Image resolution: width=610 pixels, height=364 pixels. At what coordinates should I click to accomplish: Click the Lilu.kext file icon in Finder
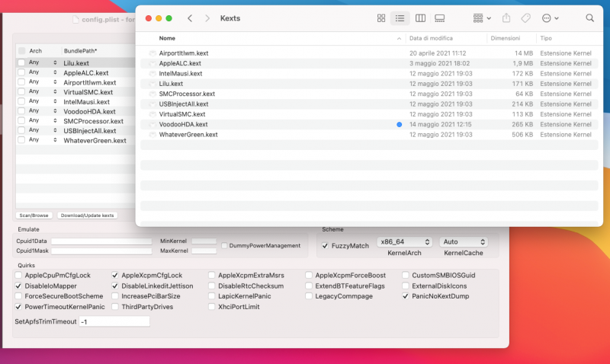tap(152, 84)
